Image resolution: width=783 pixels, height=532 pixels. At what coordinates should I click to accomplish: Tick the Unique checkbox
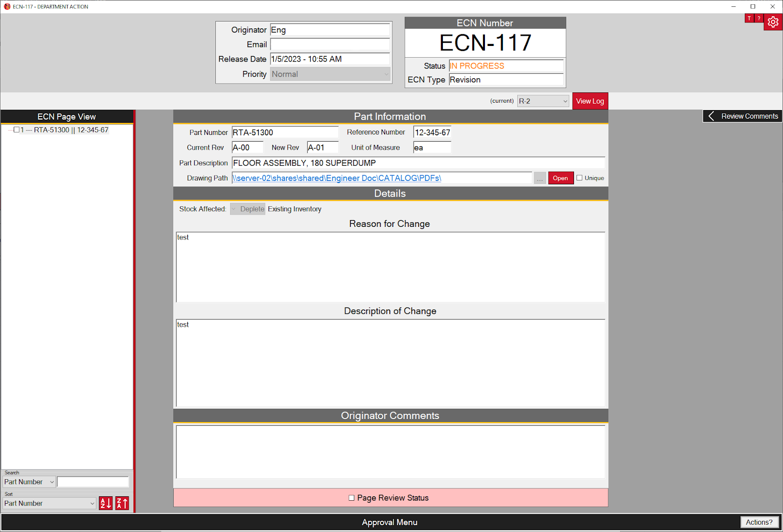579,178
